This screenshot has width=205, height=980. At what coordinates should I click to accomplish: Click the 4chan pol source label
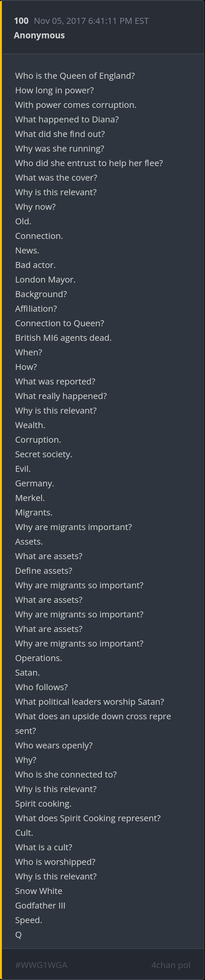170,965
